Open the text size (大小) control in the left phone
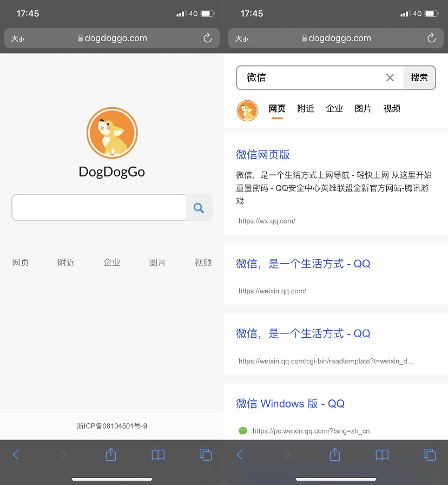448x485 pixels. [18, 38]
